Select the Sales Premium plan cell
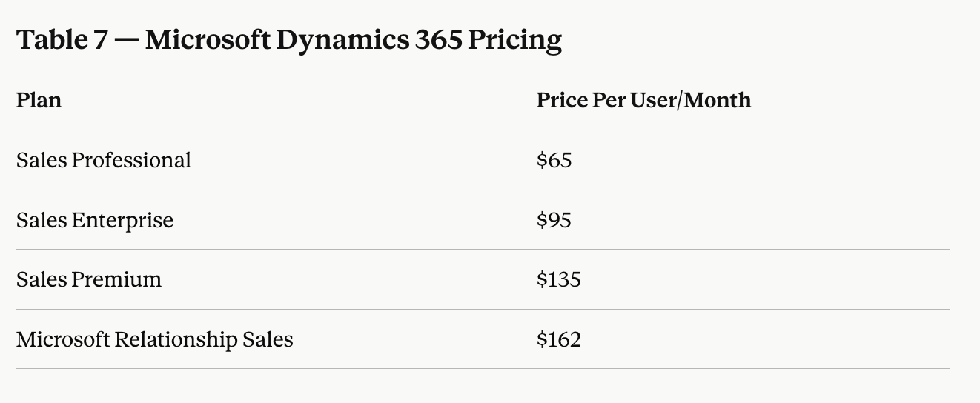Image resolution: width=980 pixels, height=403 pixels. click(89, 279)
